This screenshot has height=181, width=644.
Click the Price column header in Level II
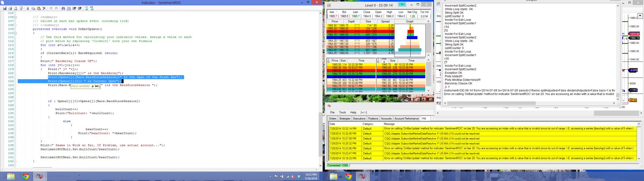(335, 21)
